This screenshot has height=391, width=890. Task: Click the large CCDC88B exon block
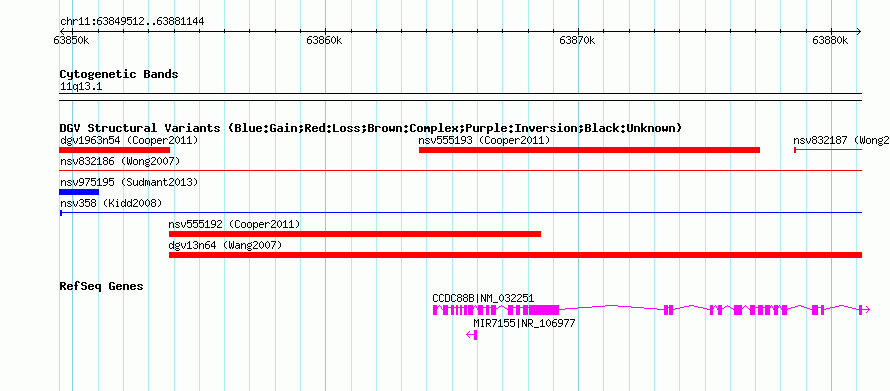[544, 310]
